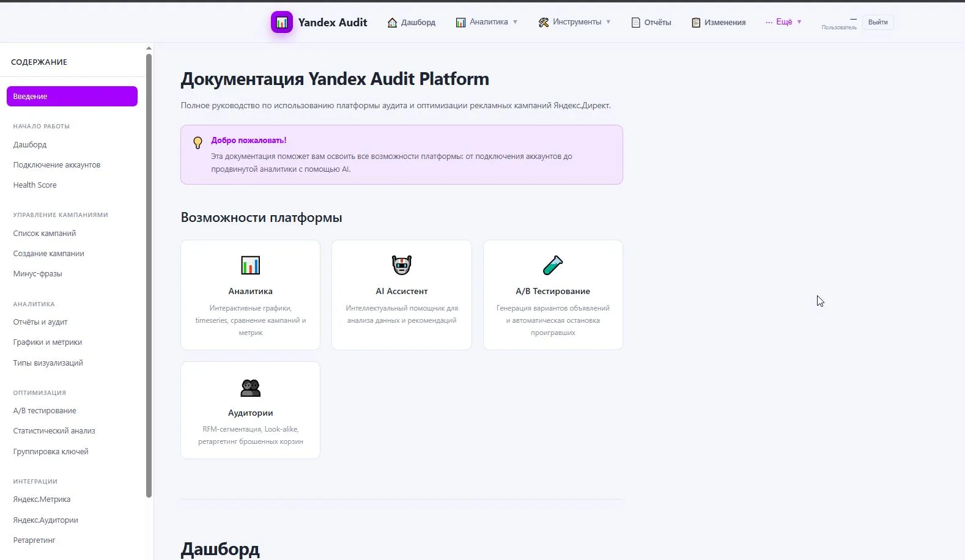Viewport: 965px width, 560px height.
Task: Click the sidebar vertical scrollbar thumb
Action: (149, 275)
